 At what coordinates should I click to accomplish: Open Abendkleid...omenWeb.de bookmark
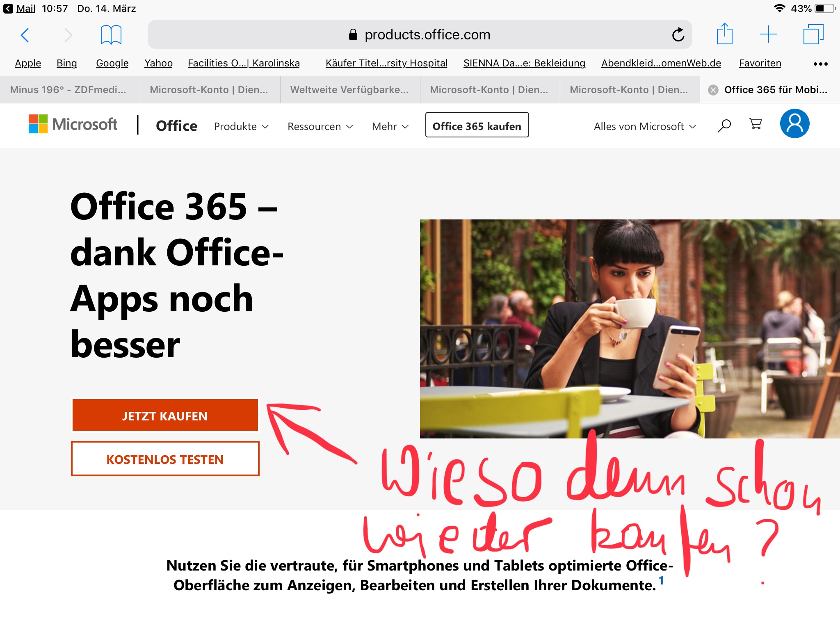tap(661, 63)
